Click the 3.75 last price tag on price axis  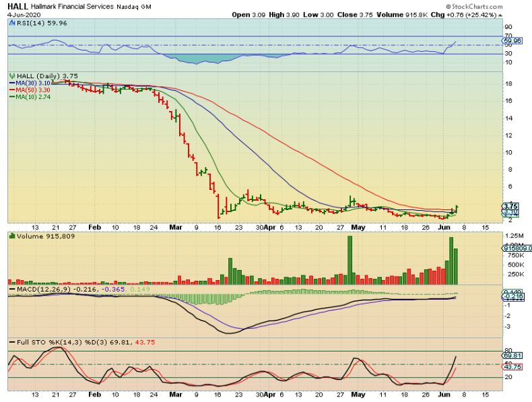pos(510,206)
